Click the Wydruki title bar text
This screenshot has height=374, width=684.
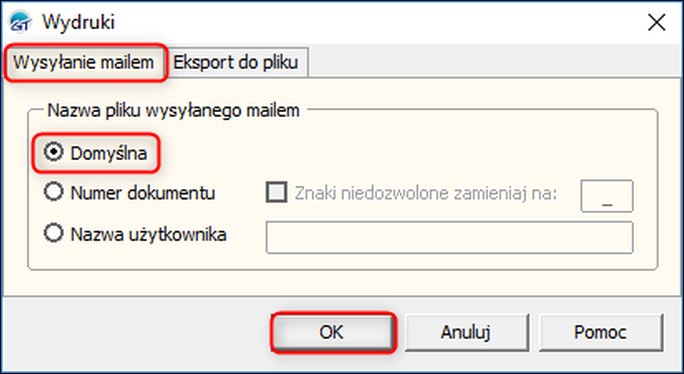click(x=79, y=22)
